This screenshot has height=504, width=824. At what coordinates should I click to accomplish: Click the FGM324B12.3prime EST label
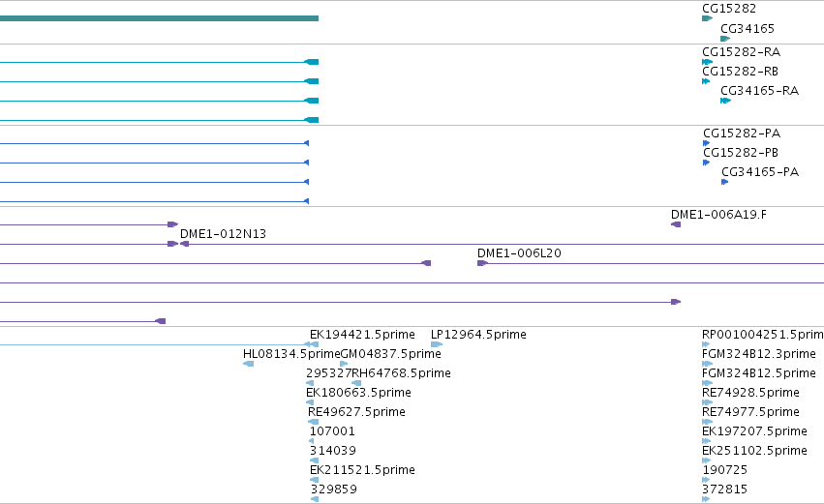pyautogui.click(x=759, y=354)
